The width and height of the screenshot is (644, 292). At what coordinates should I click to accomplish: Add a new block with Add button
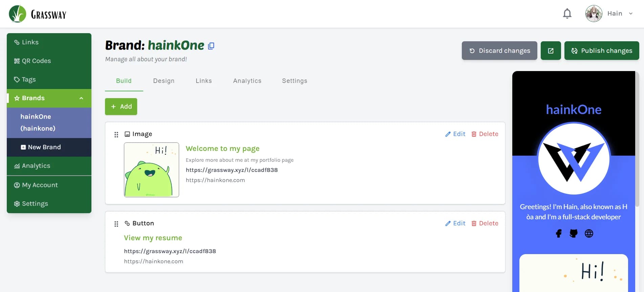tap(121, 107)
